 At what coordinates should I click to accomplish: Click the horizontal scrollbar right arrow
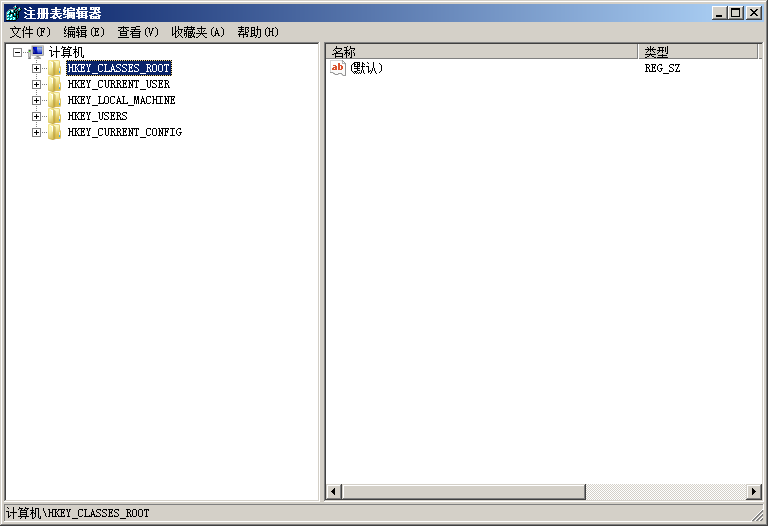pos(754,492)
